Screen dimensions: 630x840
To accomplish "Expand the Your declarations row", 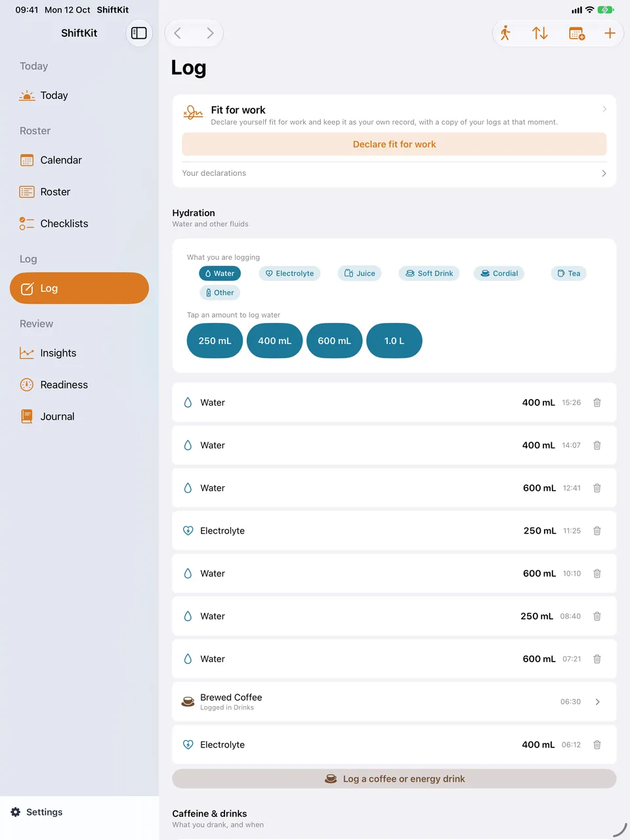I will [394, 173].
